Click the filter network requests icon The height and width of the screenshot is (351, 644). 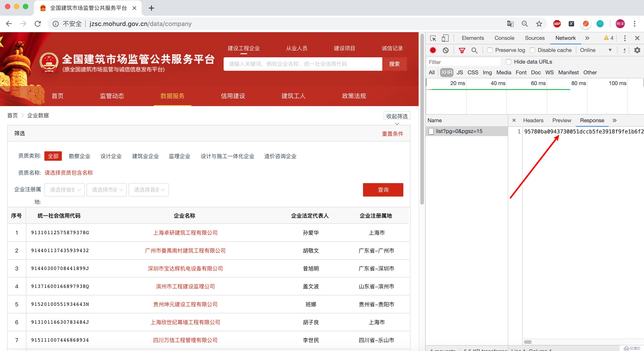[461, 51]
